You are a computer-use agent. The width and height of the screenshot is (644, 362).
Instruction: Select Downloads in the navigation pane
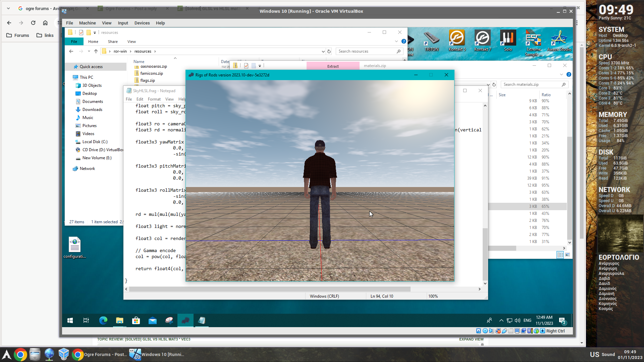point(92,110)
